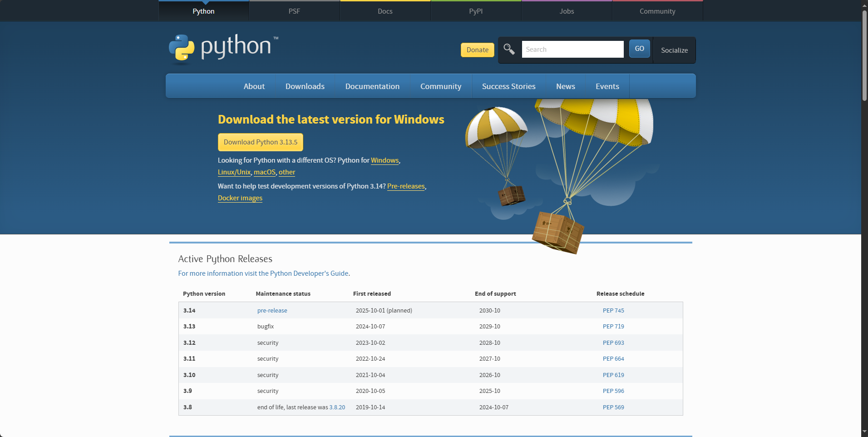Switch to the PSF tab
868x437 pixels.
[294, 10]
